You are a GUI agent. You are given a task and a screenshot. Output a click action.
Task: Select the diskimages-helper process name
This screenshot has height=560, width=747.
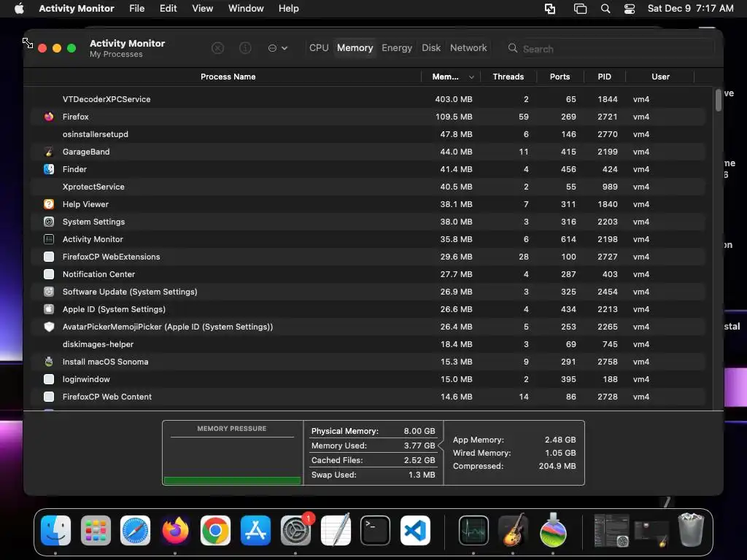click(x=98, y=344)
